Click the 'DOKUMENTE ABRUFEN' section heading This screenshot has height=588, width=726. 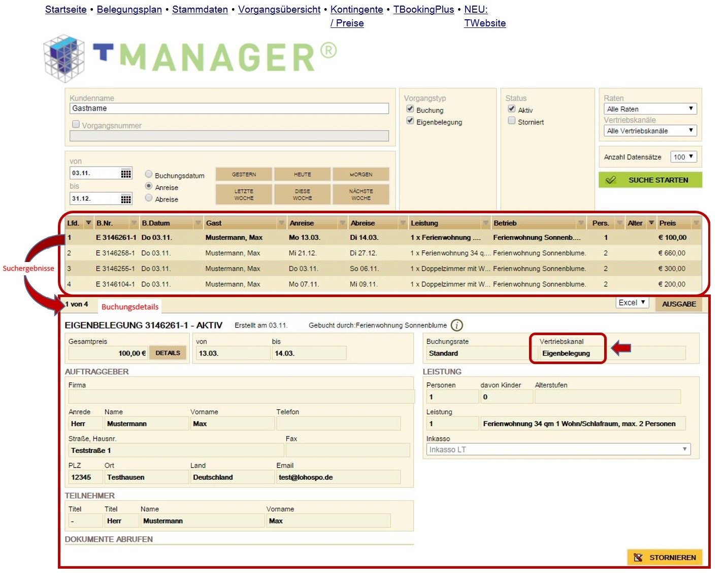109,539
